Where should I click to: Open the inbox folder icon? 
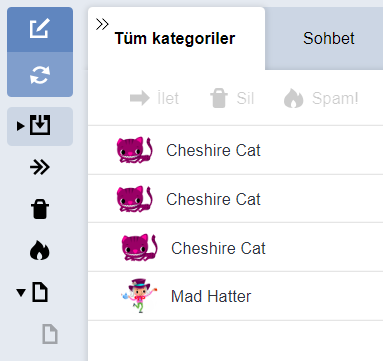point(40,125)
